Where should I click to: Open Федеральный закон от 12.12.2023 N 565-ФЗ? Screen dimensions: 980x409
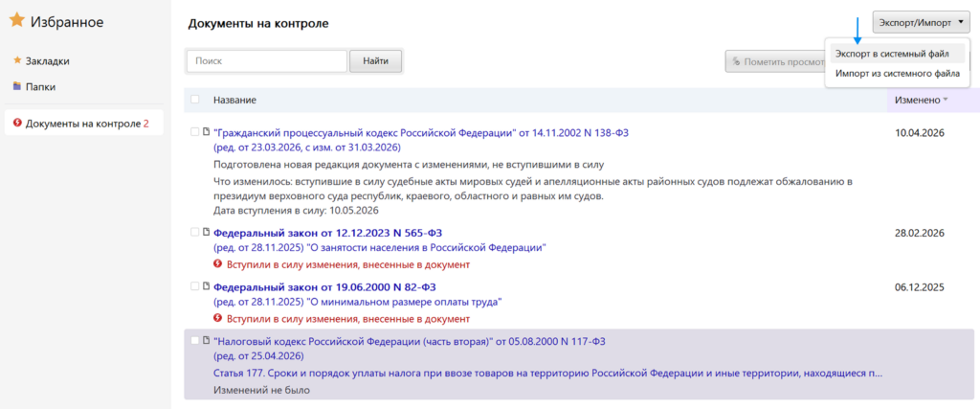[327, 234]
